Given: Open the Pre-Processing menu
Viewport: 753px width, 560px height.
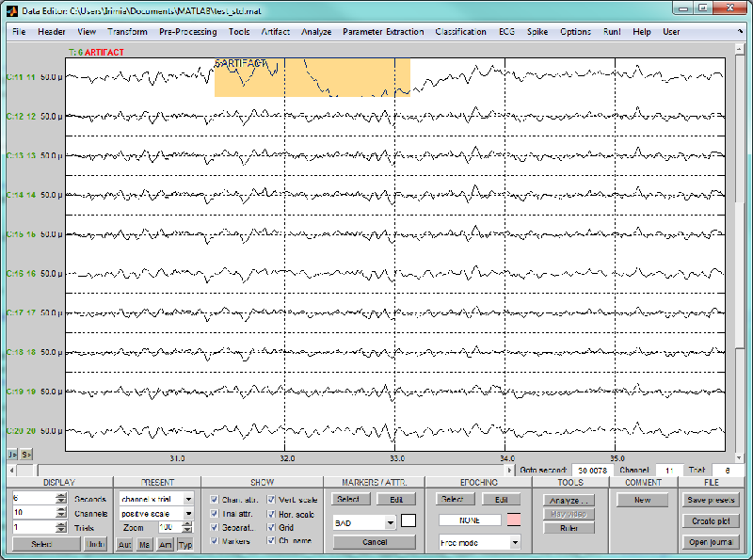Looking at the screenshot, I should [x=187, y=32].
